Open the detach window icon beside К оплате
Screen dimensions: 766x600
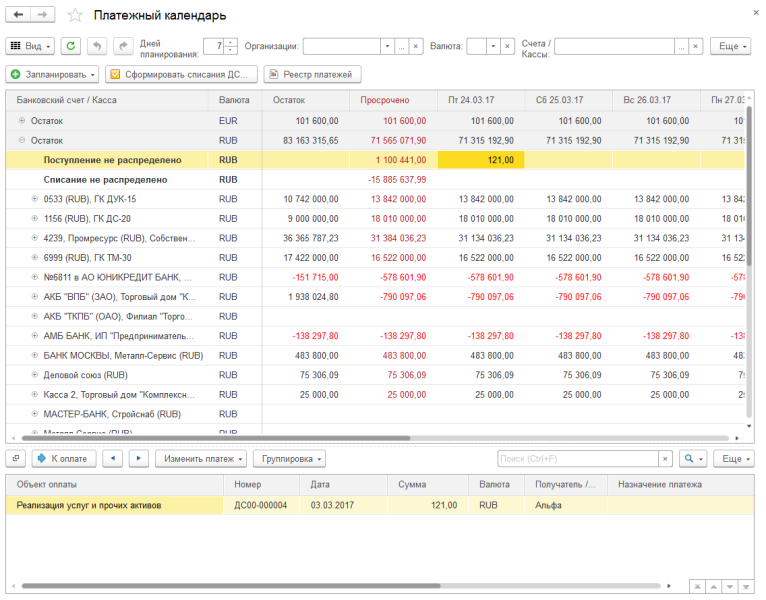click(x=16, y=458)
